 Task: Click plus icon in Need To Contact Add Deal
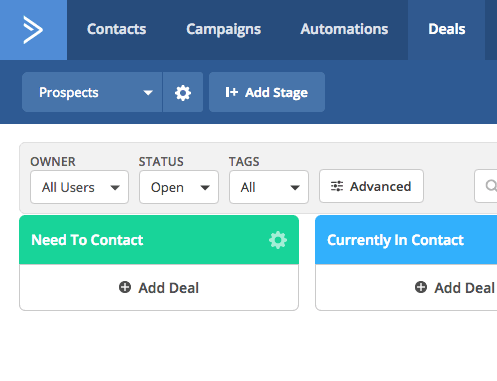click(125, 287)
